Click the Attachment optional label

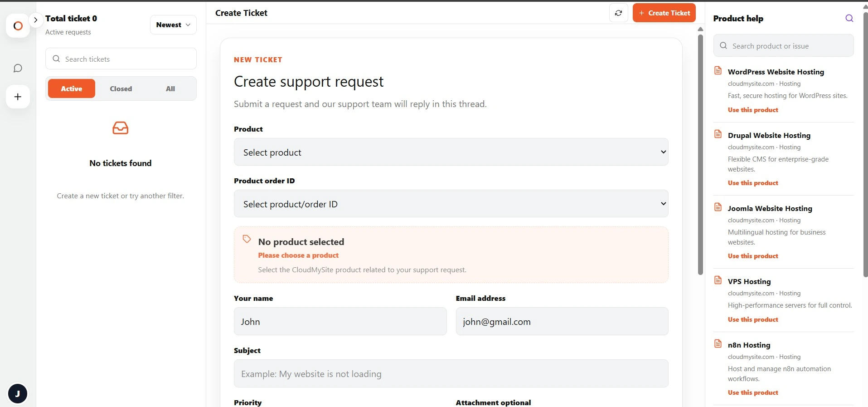tap(493, 402)
